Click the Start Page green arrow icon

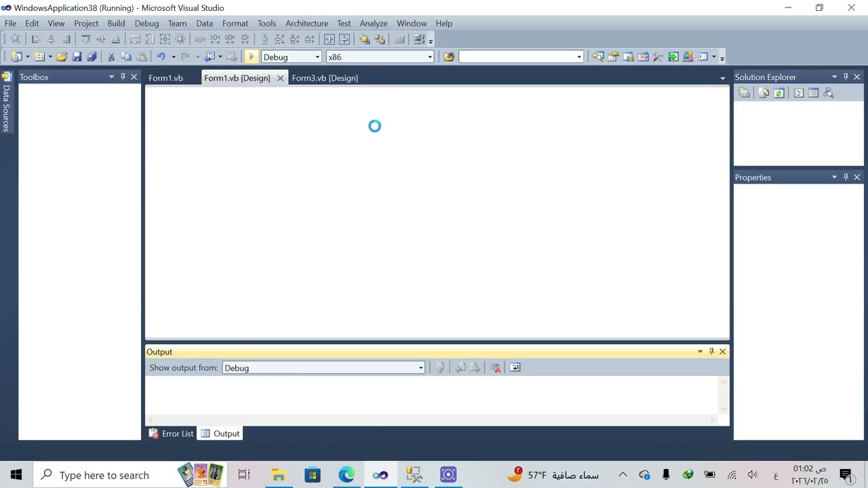[x=673, y=57]
